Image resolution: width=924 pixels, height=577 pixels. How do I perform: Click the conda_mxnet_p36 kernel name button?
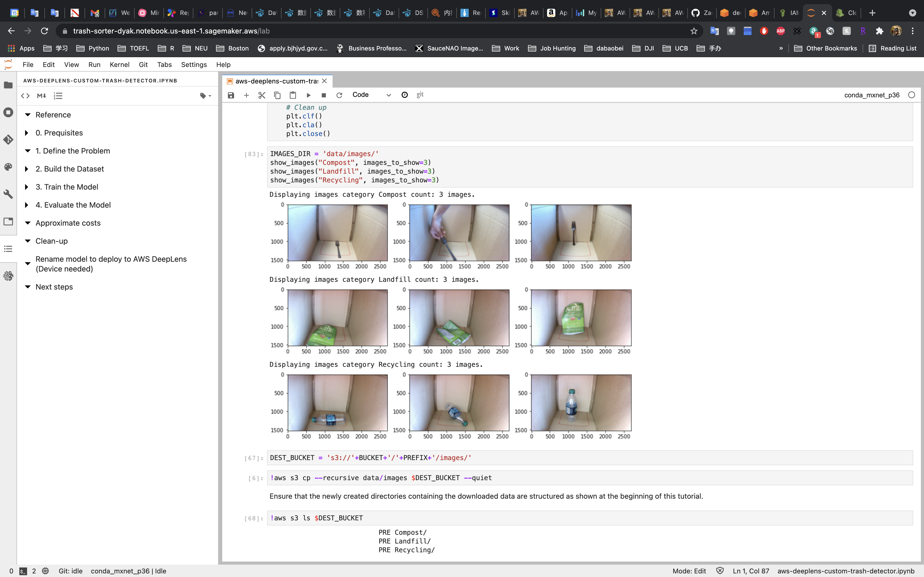872,95
